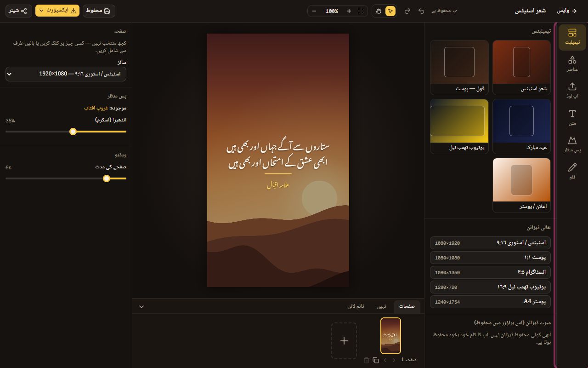Open the پس منظر background sidebar tool
The image size is (588, 368).
click(x=572, y=144)
